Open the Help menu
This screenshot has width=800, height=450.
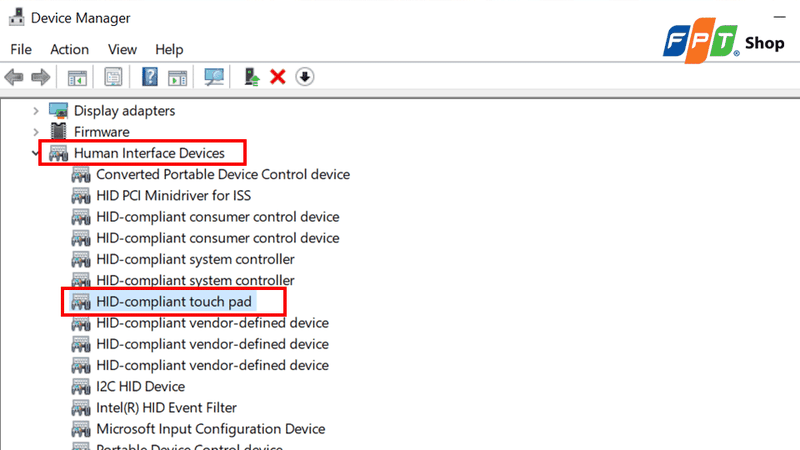(x=169, y=49)
